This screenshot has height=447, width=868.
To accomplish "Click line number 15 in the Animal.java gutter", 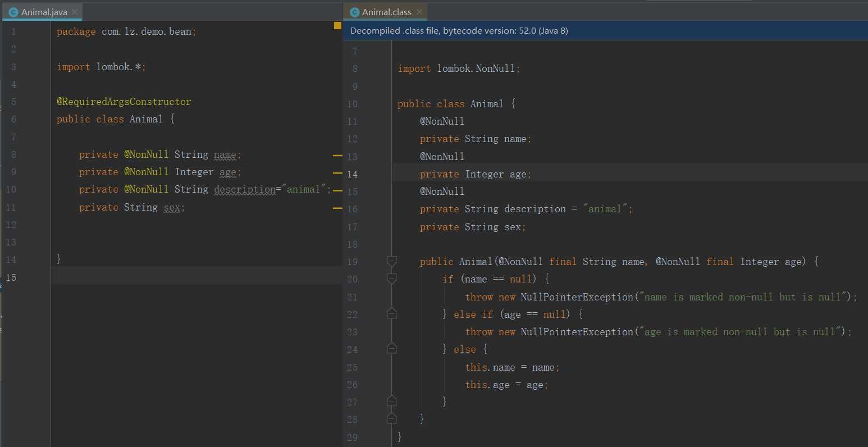I will point(11,277).
